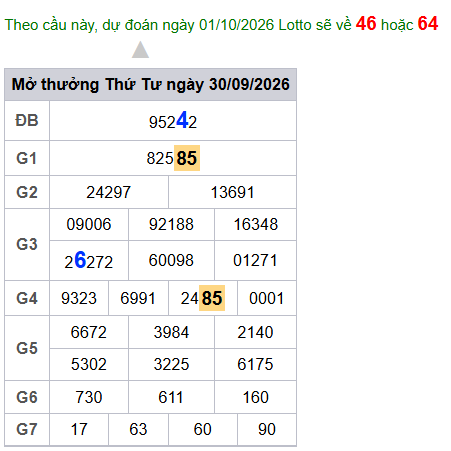Select G1 prize number 82585
This screenshot has width=451, height=451.
pyautogui.click(x=173, y=158)
